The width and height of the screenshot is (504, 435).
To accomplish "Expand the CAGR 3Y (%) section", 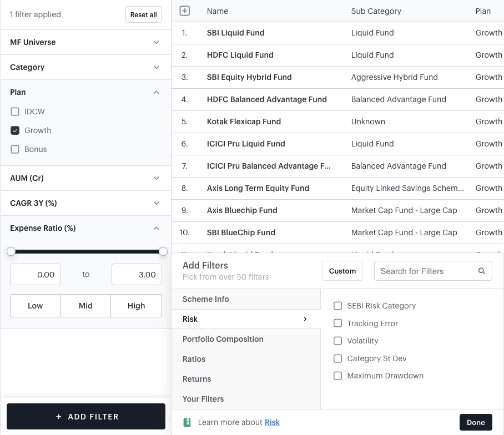I will pos(86,203).
